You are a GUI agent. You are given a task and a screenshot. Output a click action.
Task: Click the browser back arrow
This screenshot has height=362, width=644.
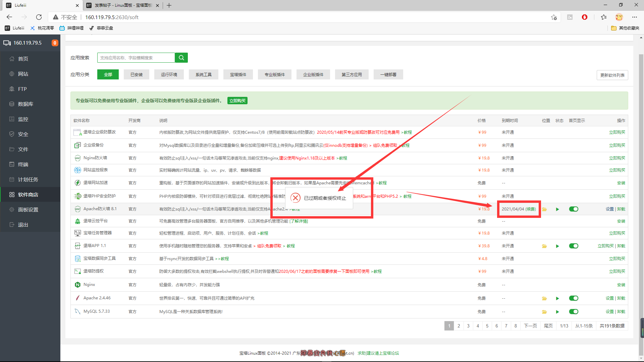coord(9,17)
